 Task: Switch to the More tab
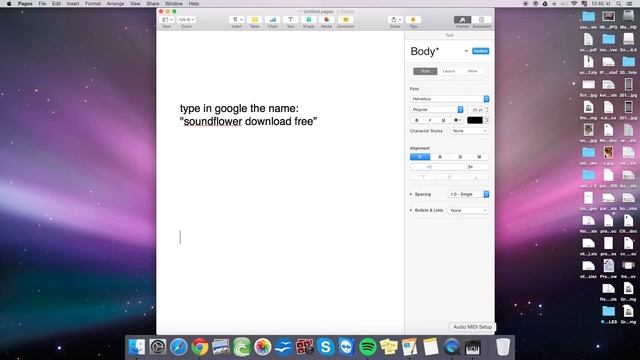472,71
